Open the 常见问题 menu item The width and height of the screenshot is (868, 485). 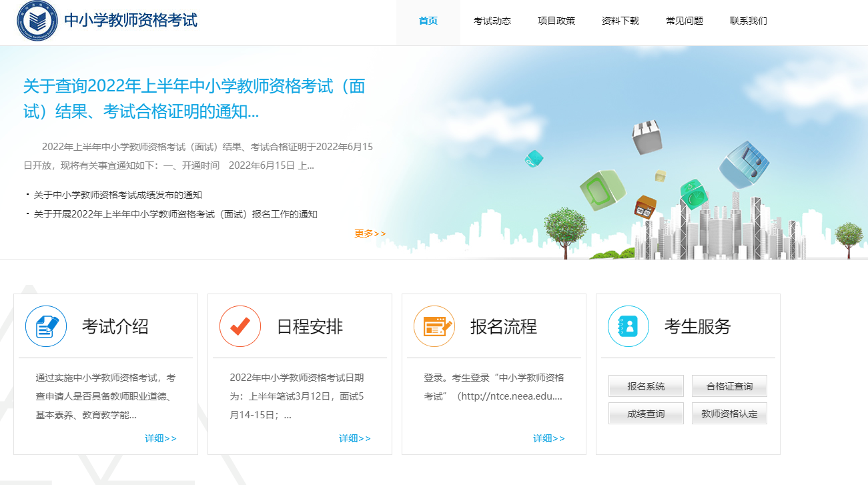(683, 21)
